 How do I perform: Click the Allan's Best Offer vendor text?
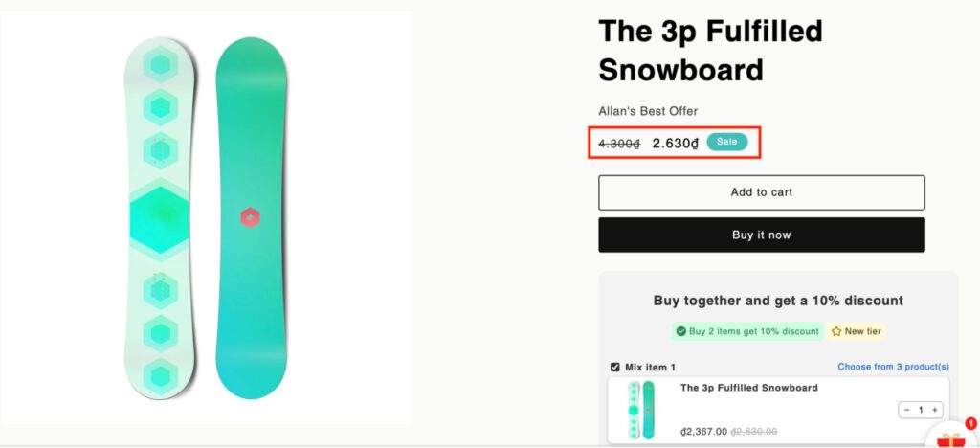(x=648, y=111)
